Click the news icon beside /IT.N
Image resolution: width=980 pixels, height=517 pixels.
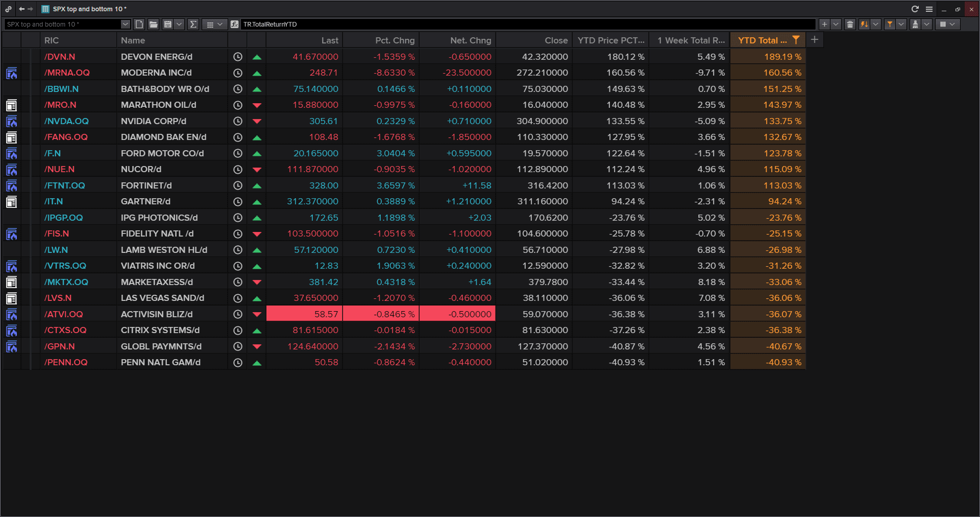pyautogui.click(x=11, y=202)
